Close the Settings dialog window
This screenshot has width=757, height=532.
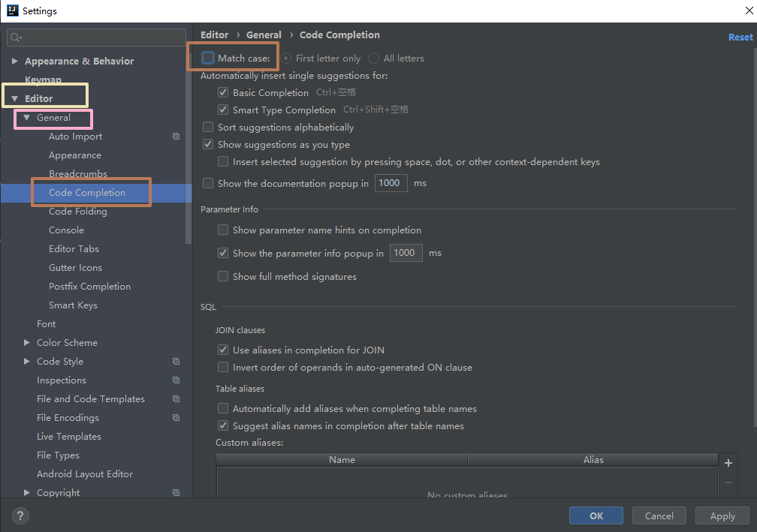point(749,11)
